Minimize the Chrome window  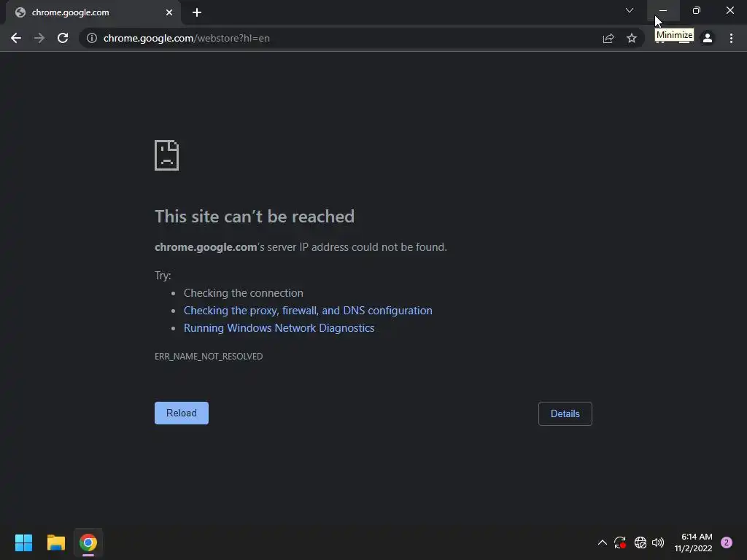[x=663, y=10]
